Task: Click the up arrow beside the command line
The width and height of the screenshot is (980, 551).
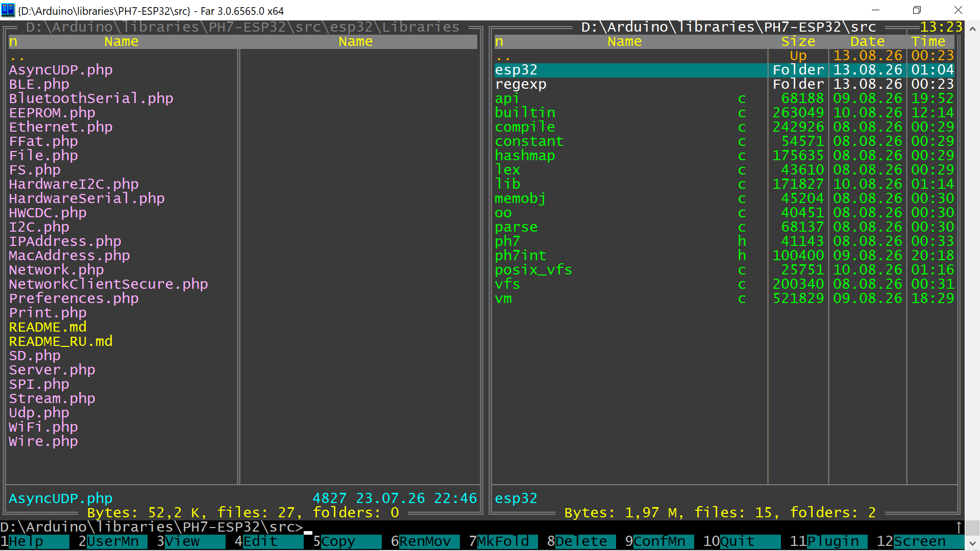Action: [x=959, y=527]
